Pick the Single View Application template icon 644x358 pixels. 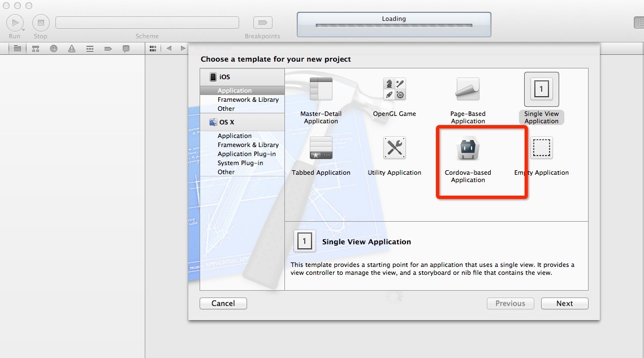[x=541, y=89]
